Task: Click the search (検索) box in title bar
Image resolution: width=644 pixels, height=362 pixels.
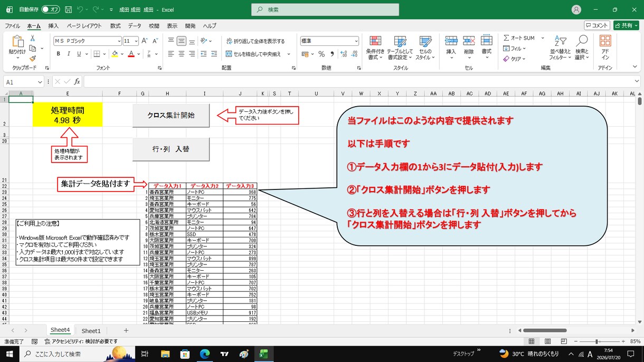Action: (325, 9)
